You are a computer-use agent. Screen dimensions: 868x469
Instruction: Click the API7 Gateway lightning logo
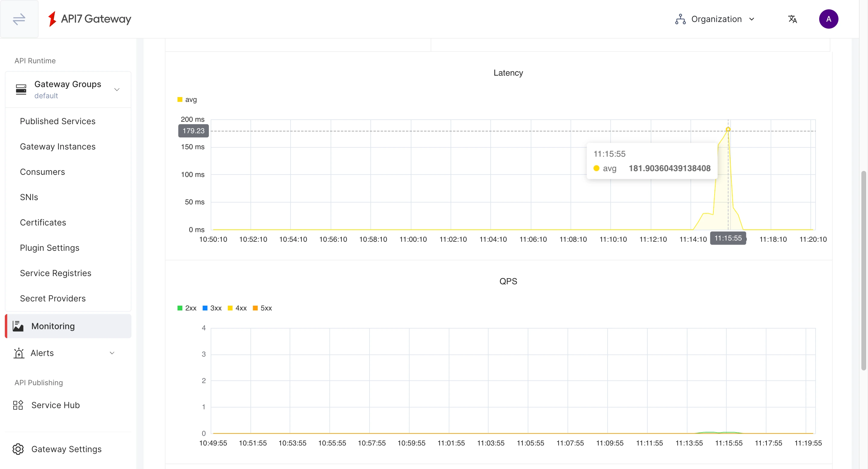[x=52, y=19]
